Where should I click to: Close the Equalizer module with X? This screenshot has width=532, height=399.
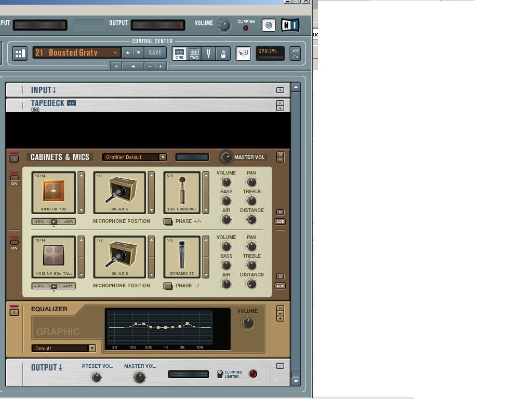tap(280, 309)
